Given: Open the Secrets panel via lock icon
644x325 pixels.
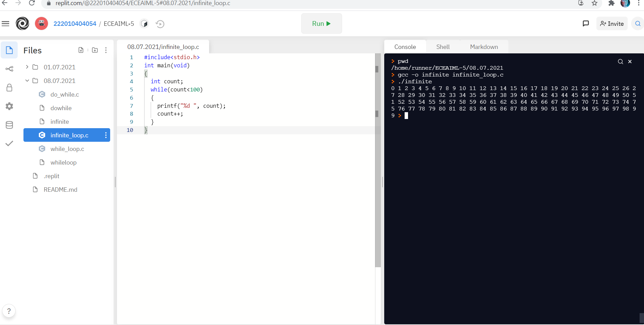Looking at the screenshot, I should (9, 87).
